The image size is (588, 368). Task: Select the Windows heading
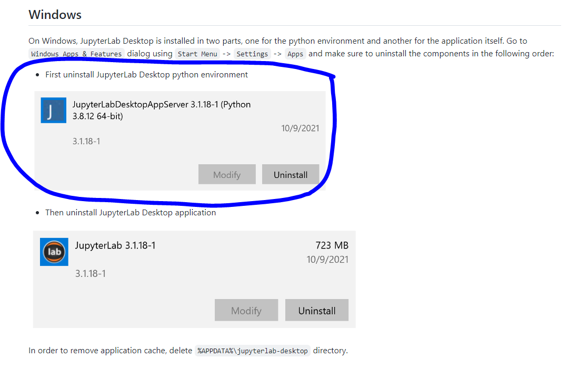pyautogui.click(x=55, y=15)
